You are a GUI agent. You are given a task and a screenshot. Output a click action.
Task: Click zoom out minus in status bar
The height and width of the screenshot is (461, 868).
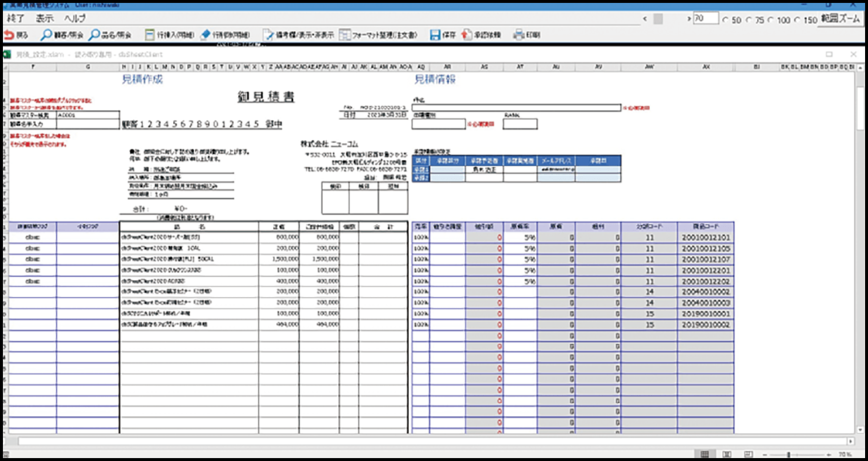click(x=765, y=455)
